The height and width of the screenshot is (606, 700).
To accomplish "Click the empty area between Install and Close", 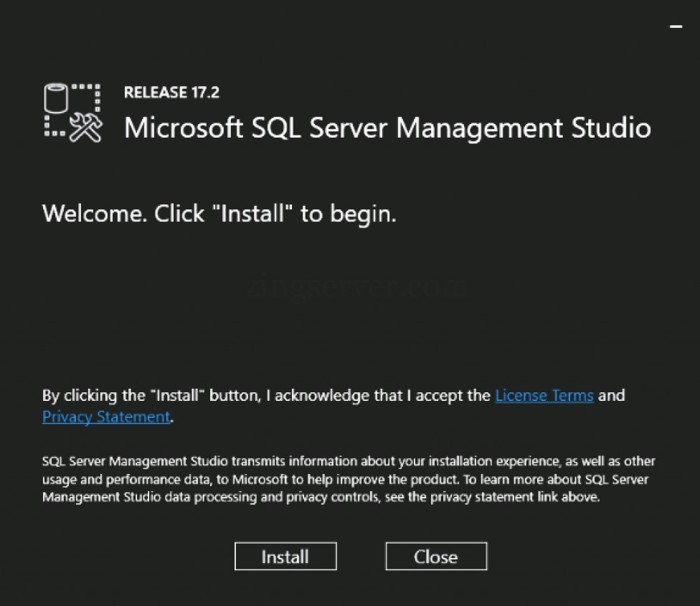I will tap(361, 557).
